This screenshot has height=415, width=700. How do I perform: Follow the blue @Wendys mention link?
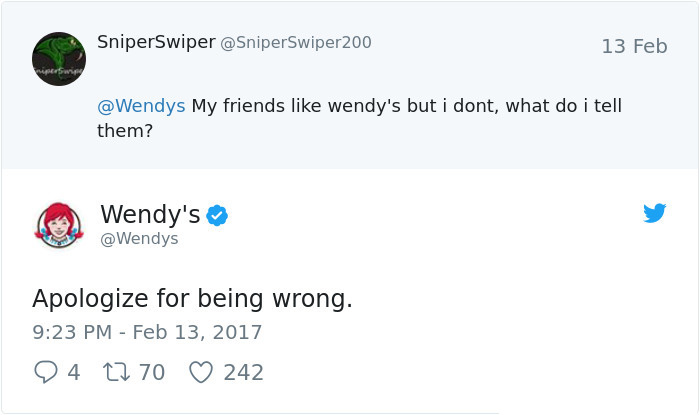click(141, 105)
